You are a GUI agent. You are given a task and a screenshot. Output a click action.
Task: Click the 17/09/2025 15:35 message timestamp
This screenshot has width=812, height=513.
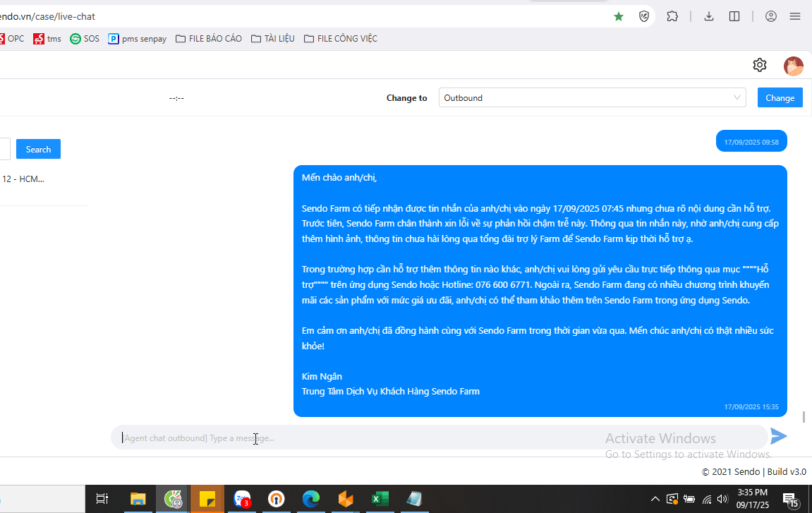(751, 406)
